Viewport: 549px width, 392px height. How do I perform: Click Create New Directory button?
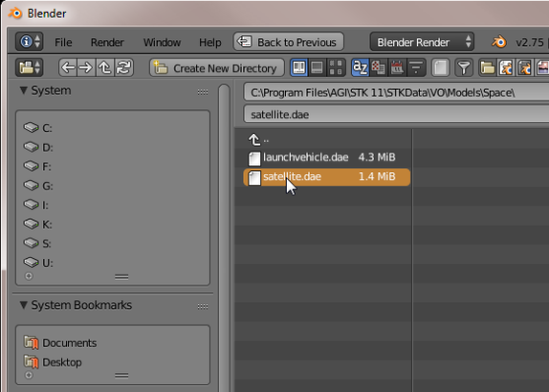pos(217,68)
